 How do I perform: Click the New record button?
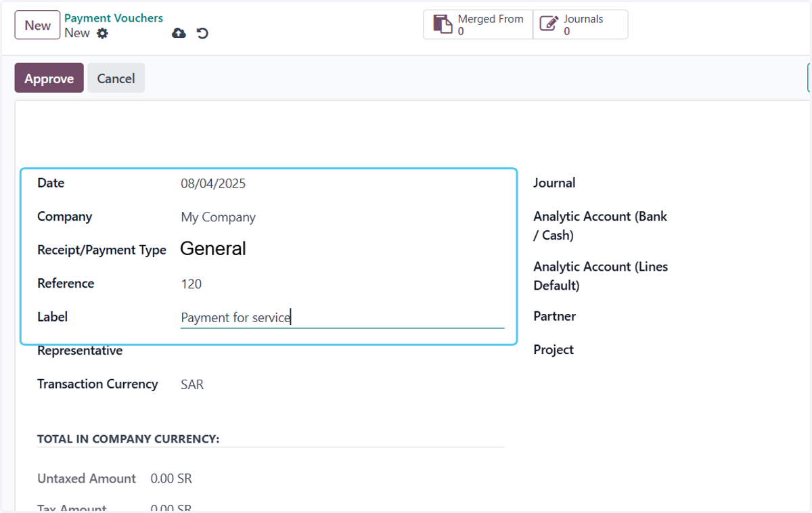click(37, 25)
